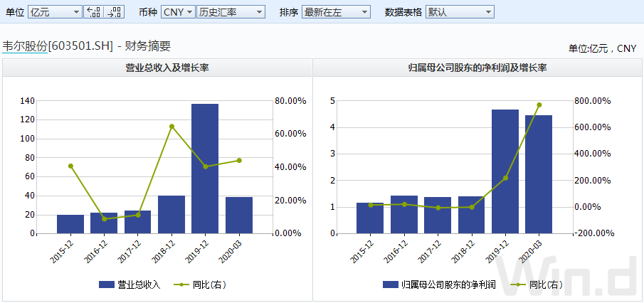This screenshot has width=644, height=303.
Task: Click the 2020-03 net profit bar
Action: point(539,174)
